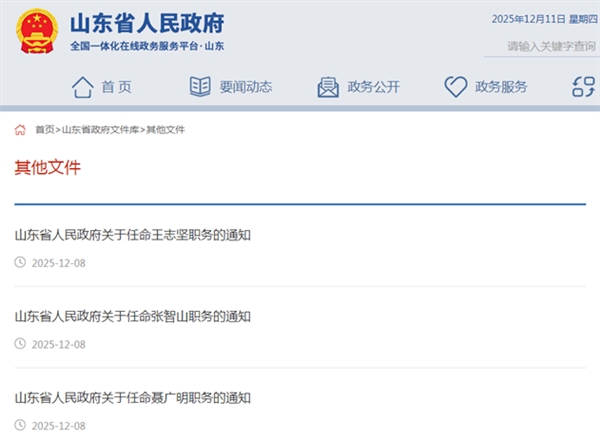
Task: Click the small red home icon in breadcrumb
Action: click(20, 130)
